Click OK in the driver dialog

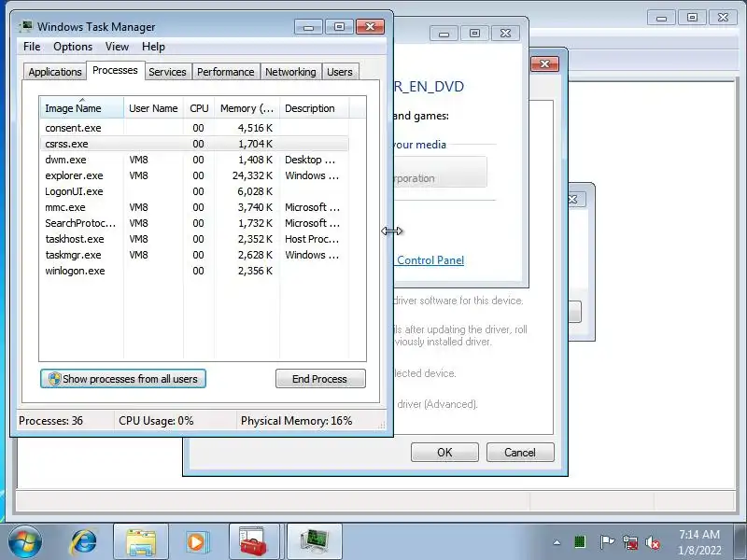pyautogui.click(x=444, y=452)
